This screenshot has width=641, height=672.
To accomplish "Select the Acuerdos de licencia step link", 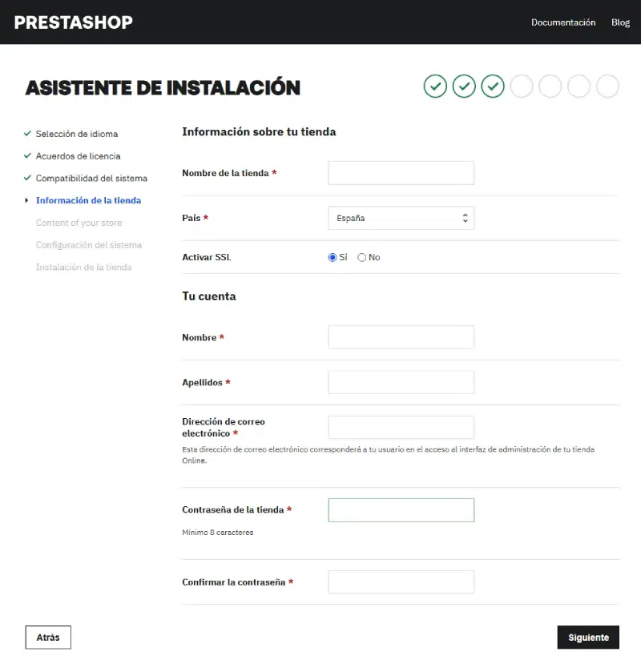I will click(79, 155).
